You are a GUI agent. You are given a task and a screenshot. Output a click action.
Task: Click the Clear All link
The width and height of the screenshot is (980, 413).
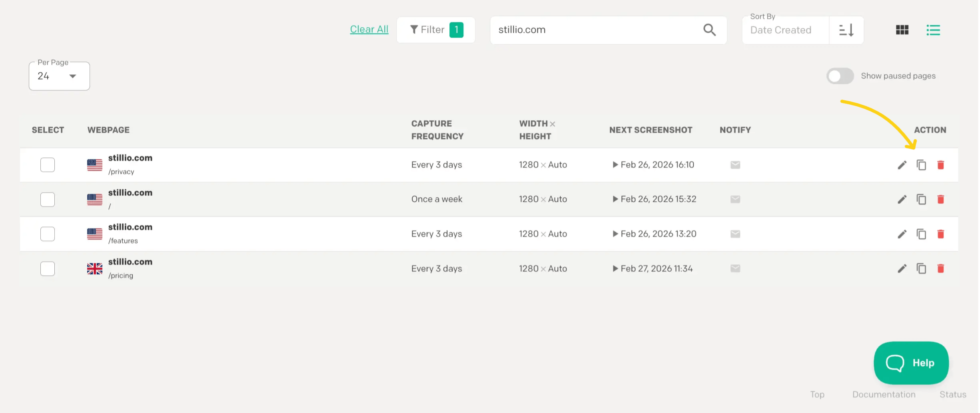369,29
